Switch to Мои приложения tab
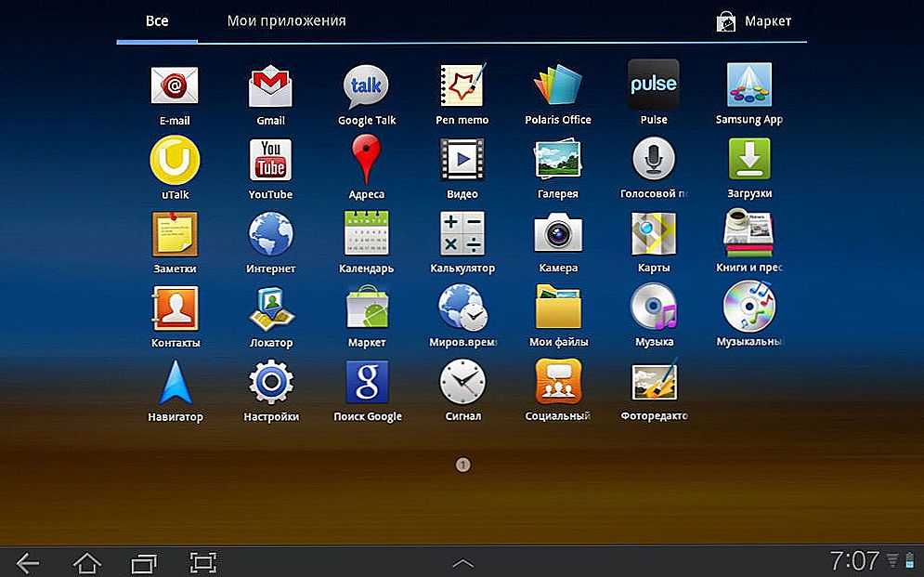Viewport: 924px width, 577px height. 286,21
